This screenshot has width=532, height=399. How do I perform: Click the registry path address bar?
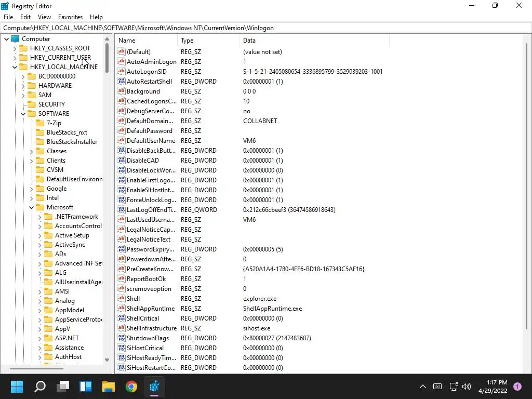pos(266,28)
